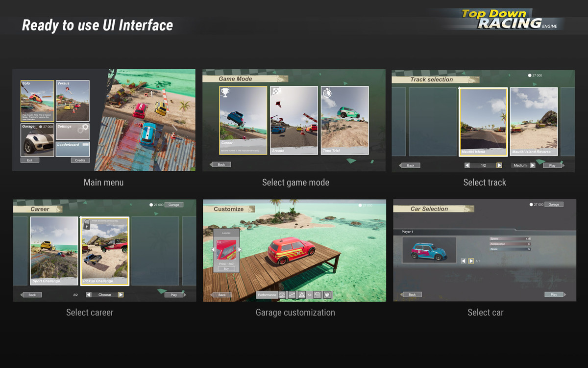Click the Player 1 label

pos(407,232)
